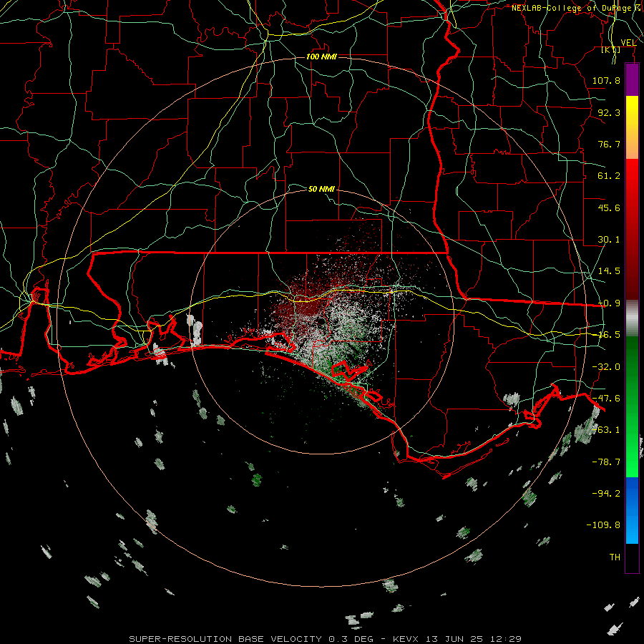The image size is (644, 644).
Task: Click the TH label on the legend
Action: 615,557
